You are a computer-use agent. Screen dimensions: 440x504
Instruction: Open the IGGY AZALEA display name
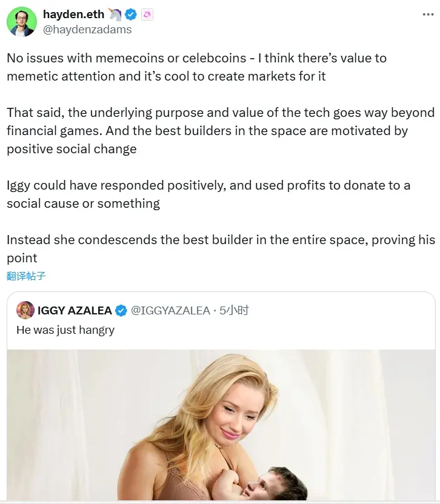[x=75, y=311]
